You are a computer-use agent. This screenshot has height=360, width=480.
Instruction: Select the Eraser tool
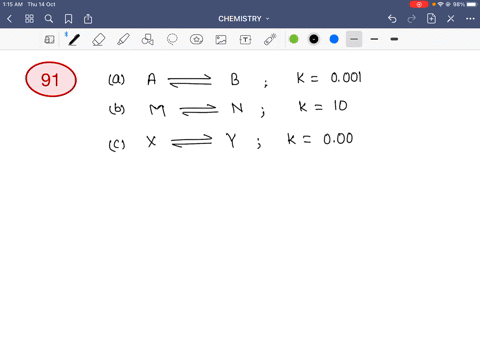[99, 40]
